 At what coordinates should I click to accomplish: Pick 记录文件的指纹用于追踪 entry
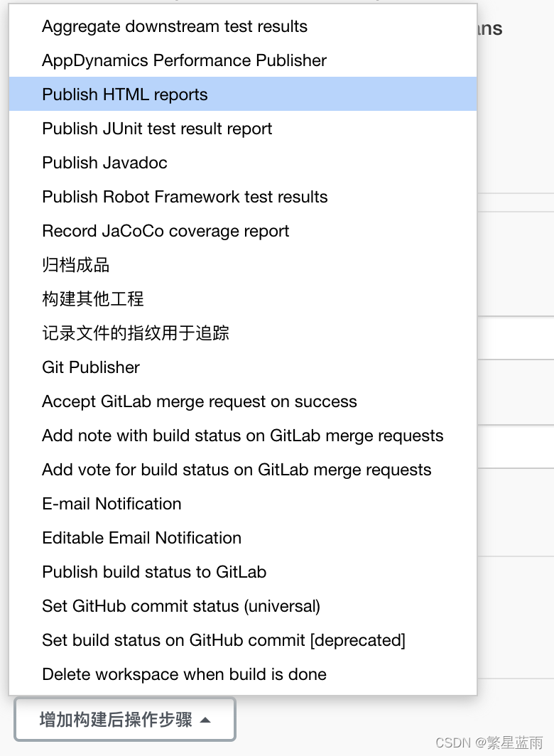pos(242,333)
